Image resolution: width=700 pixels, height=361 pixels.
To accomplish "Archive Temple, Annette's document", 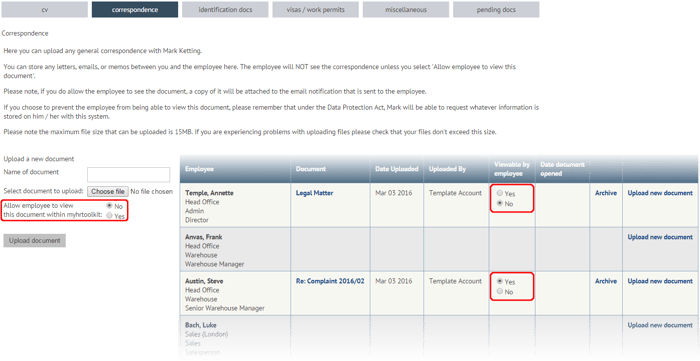I will point(606,193).
